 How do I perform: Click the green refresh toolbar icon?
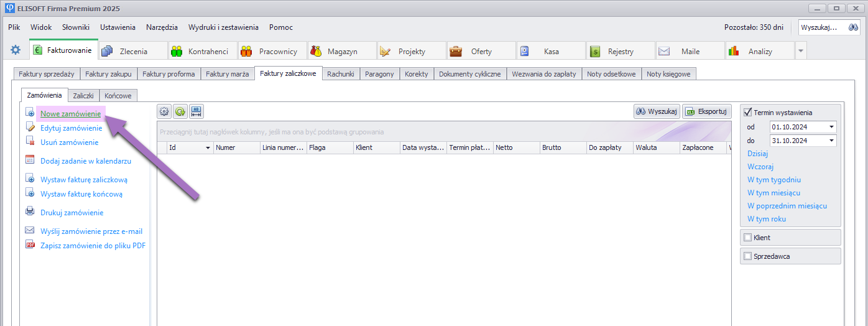click(x=180, y=112)
